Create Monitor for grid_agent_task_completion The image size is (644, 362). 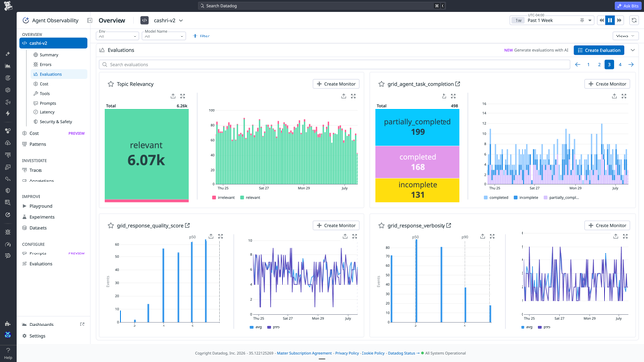click(607, 84)
